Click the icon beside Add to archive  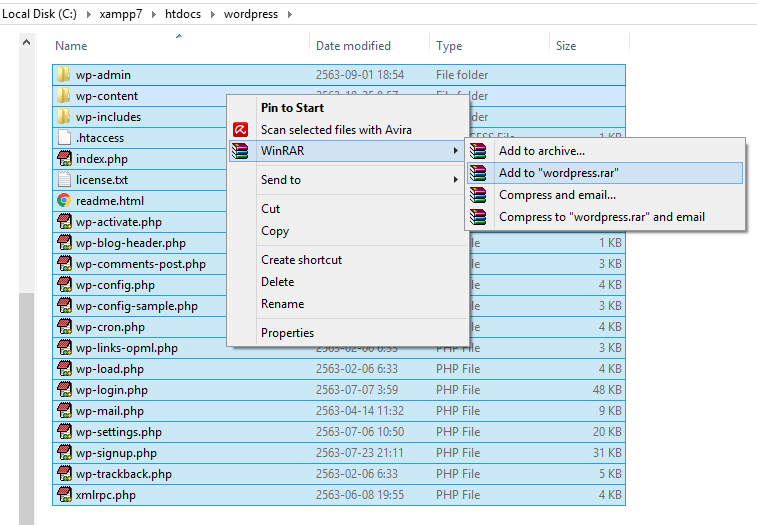478,151
